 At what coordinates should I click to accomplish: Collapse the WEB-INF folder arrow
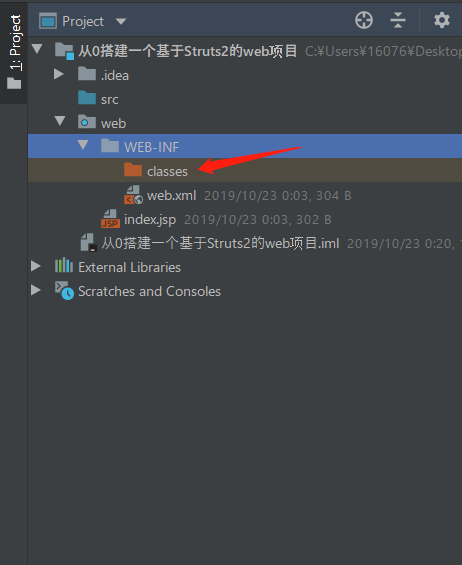[83, 145]
